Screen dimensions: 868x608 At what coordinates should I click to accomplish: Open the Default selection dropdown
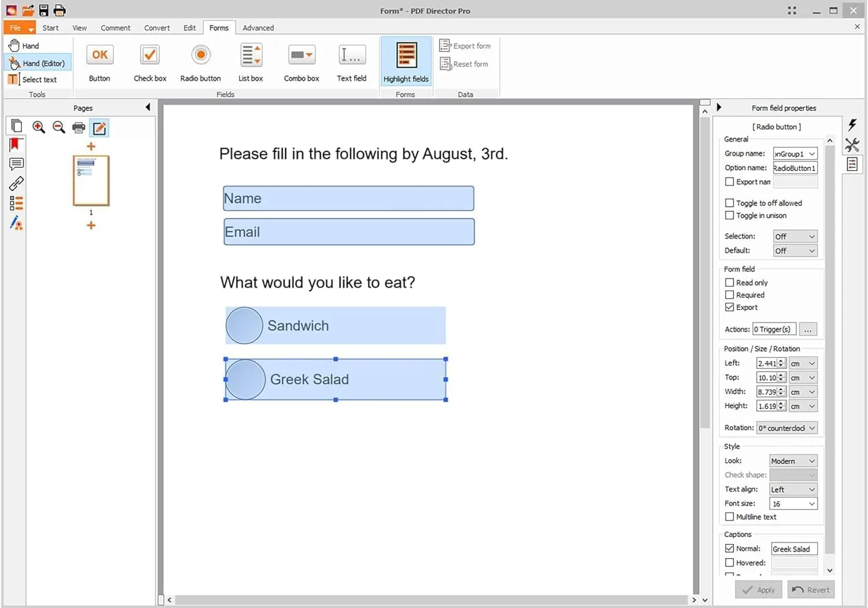click(x=811, y=250)
